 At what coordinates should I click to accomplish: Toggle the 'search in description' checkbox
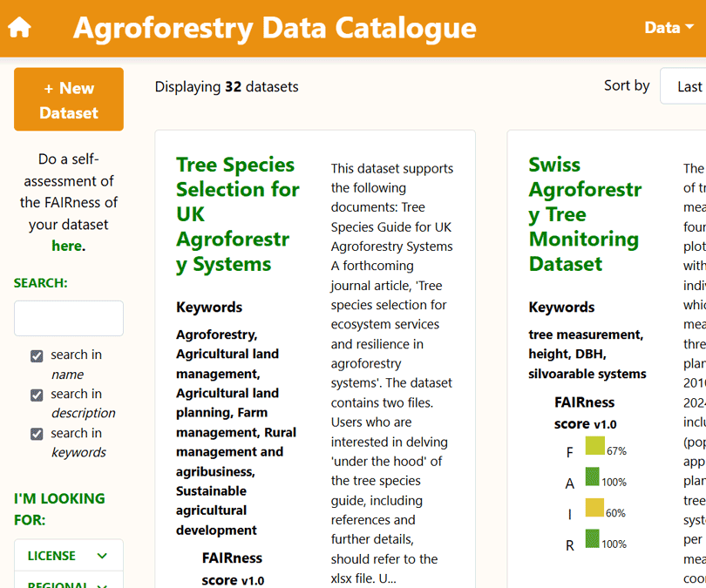[x=37, y=395]
